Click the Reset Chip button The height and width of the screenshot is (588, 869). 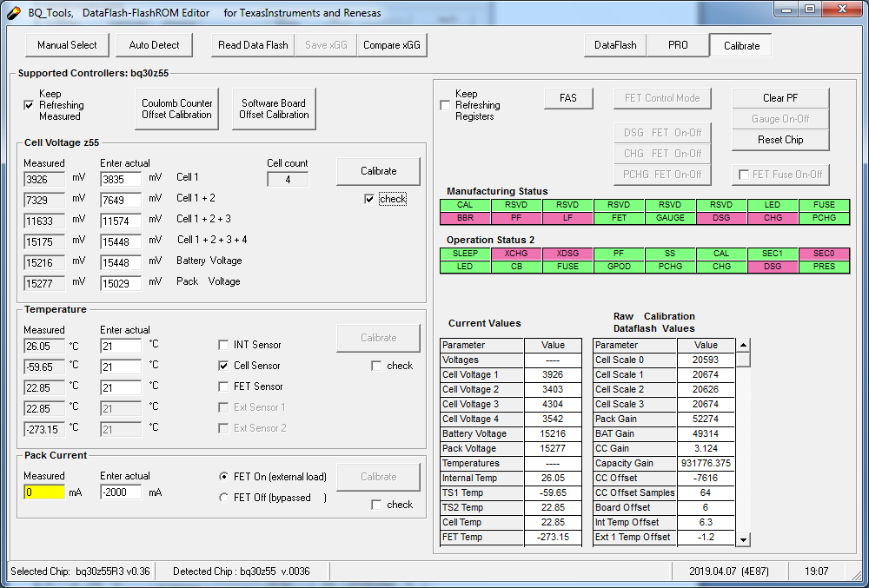(x=780, y=140)
